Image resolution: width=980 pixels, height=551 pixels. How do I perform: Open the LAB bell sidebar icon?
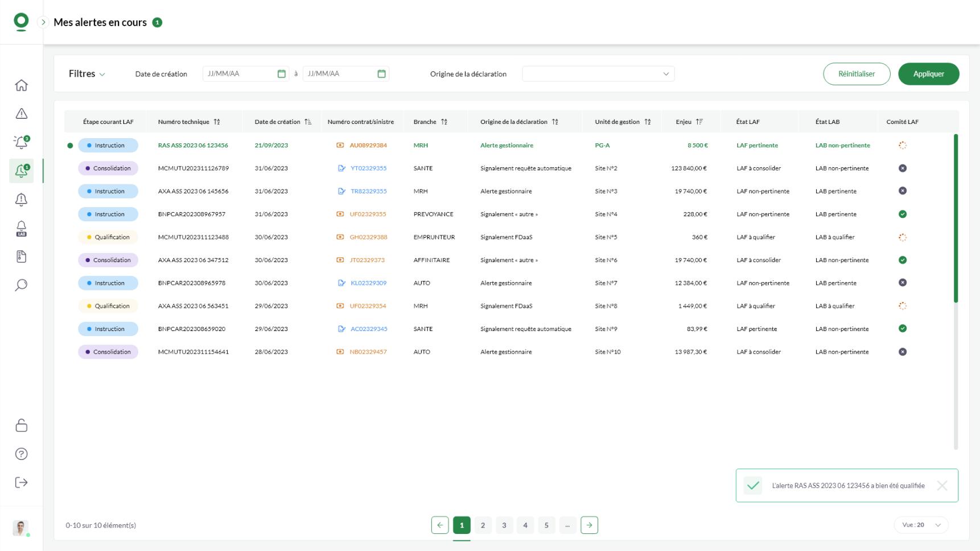(21, 229)
